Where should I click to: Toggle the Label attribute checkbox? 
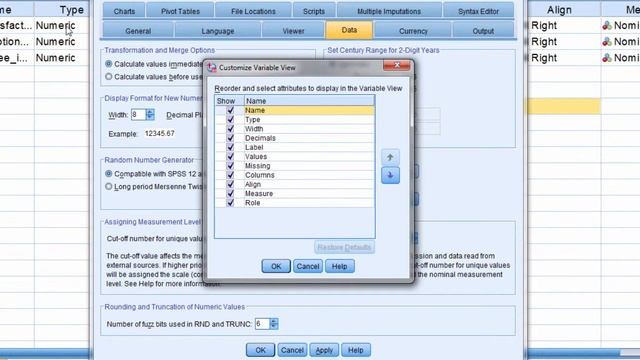pyautogui.click(x=230, y=147)
